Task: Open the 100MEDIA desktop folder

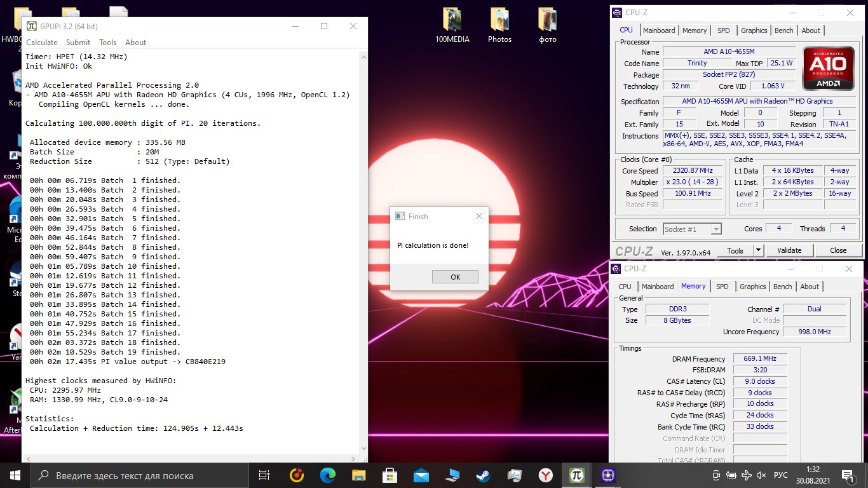Action: (452, 25)
